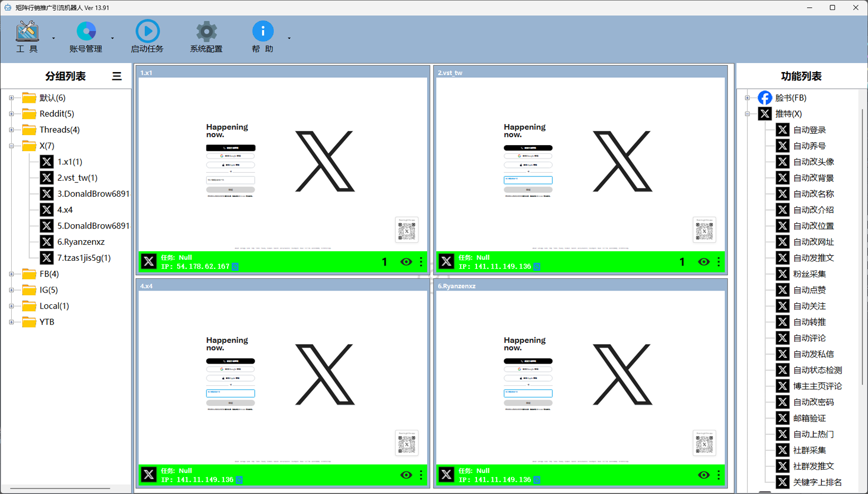Toggle eye visibility for 1.x1 panel

(406, 262)
